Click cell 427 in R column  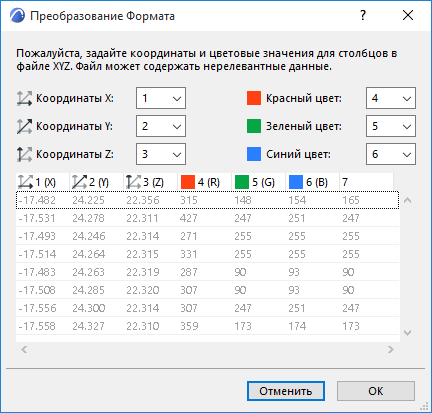(x=189, y=218)
